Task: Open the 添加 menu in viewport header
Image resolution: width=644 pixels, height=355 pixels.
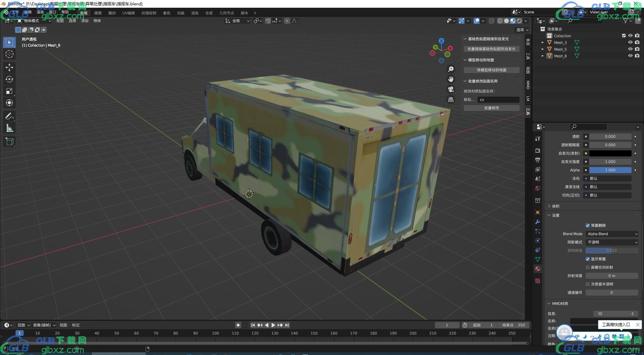Action: coord(85,21)
